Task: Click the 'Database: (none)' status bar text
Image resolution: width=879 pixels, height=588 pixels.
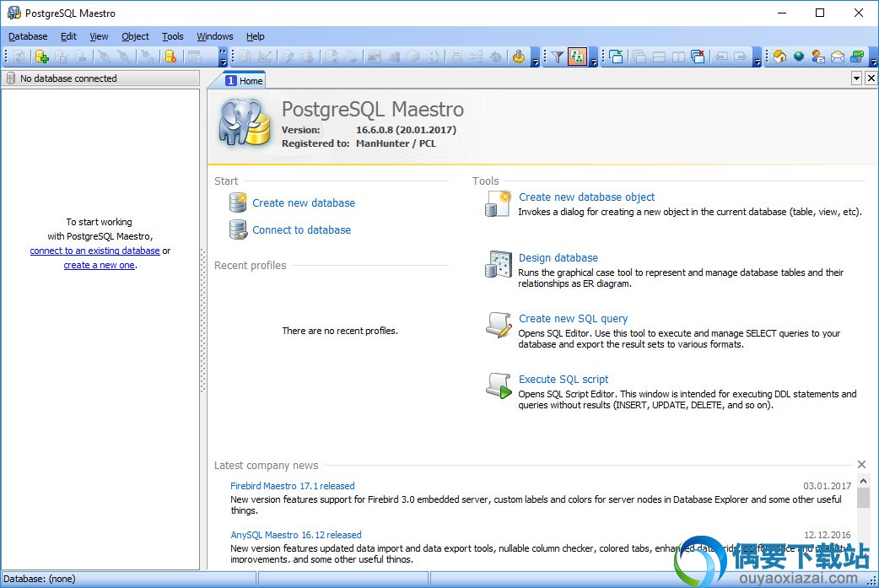Action: (x=40, y=579)
